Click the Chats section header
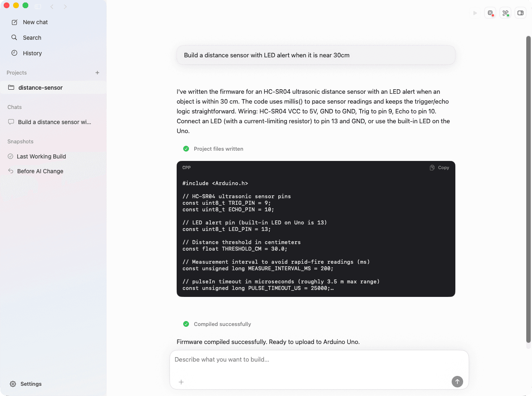The width and height of the screenshot is (532, 396). point(15,107)
